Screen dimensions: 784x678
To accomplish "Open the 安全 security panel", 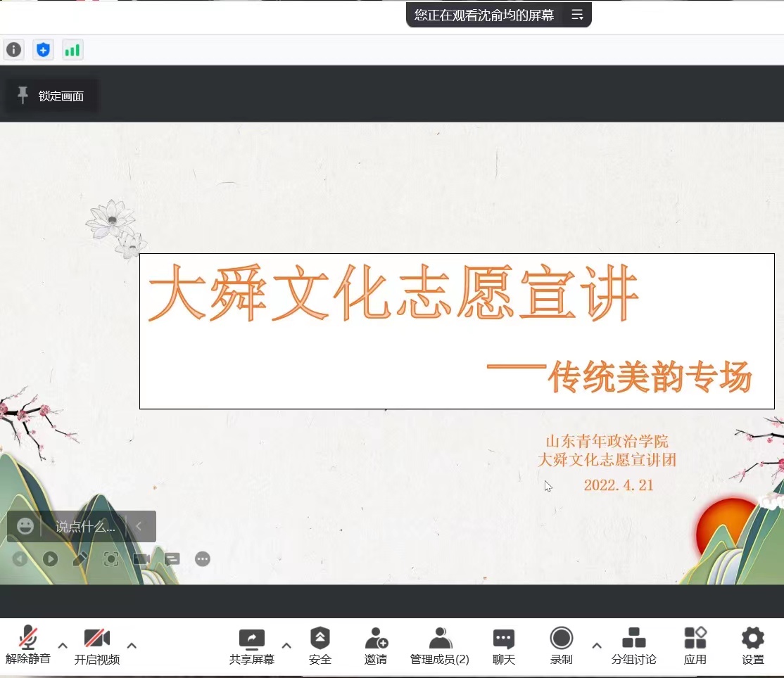I will pyautogui.click(x=320, y=646).
